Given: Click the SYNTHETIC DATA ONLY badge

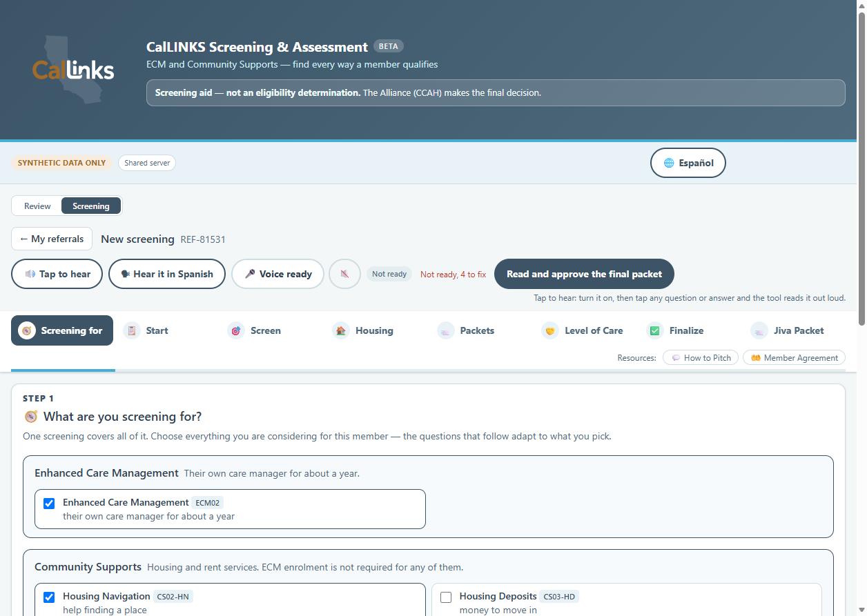Looking at the screenshot, I should point(61,163).
